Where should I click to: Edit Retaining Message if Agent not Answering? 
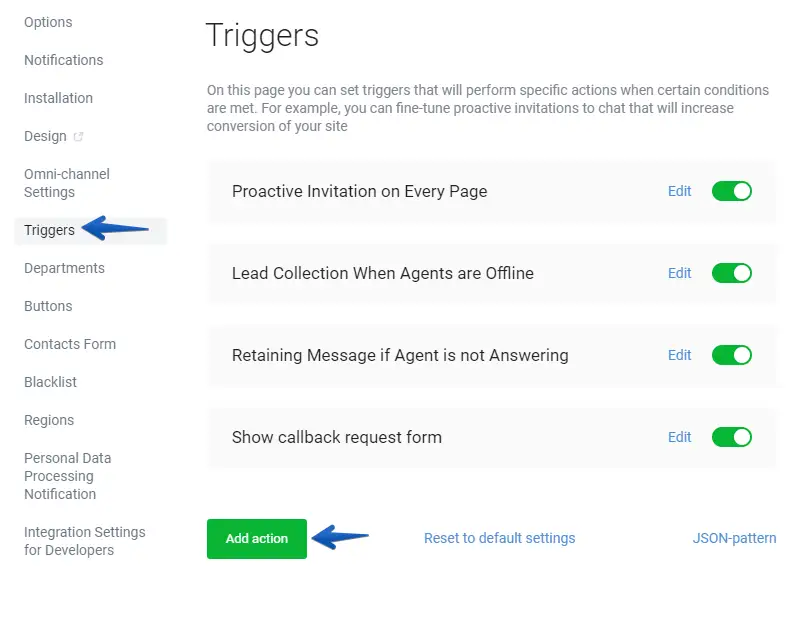679,355
